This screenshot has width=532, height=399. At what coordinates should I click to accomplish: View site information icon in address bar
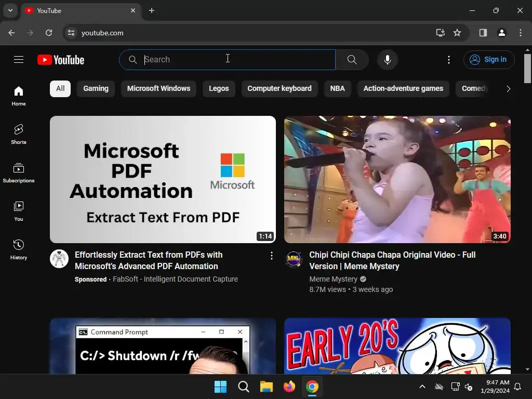[x=71, y=33]
